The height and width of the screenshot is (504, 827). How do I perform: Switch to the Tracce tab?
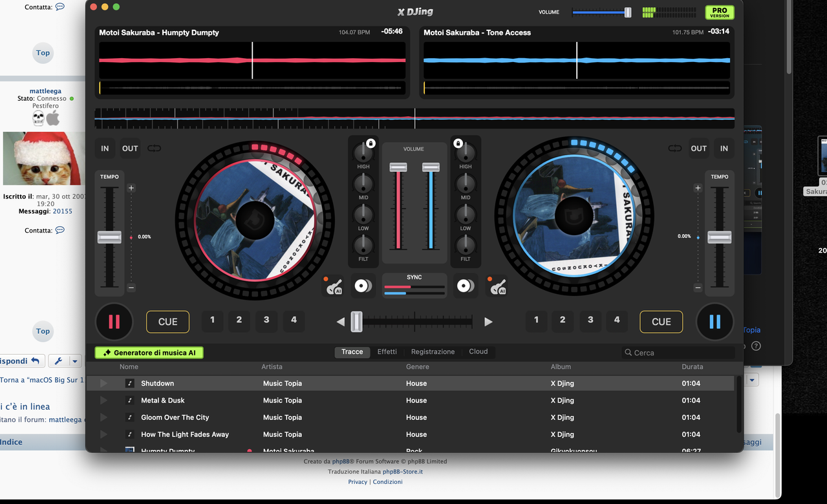point(352,352)
